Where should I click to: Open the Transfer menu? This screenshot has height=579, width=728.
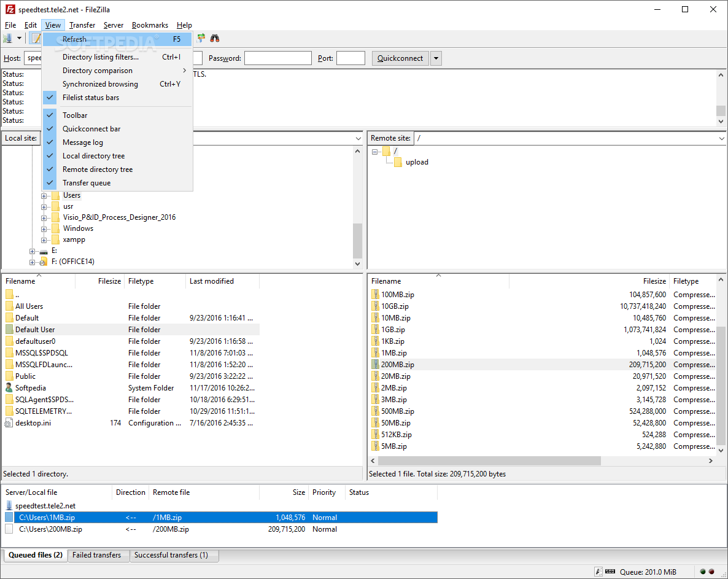[82, 25]
